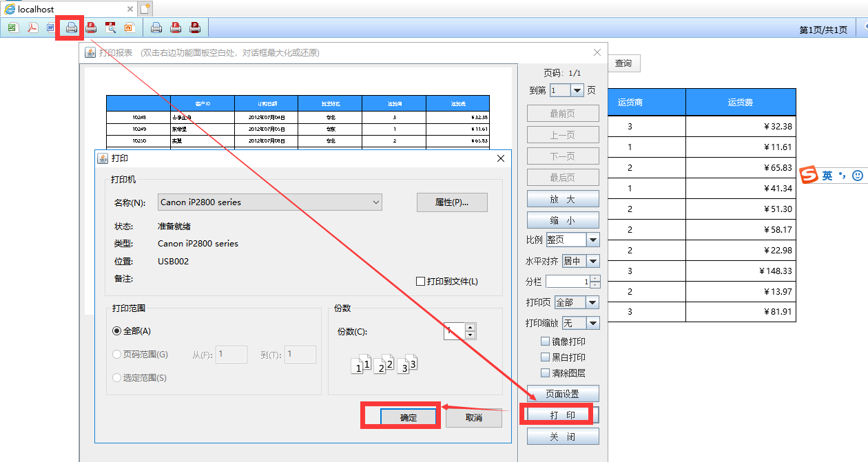Check the 镜像打印 option
The width and height of the screenshot is (868, 462).
coord(546,342)
